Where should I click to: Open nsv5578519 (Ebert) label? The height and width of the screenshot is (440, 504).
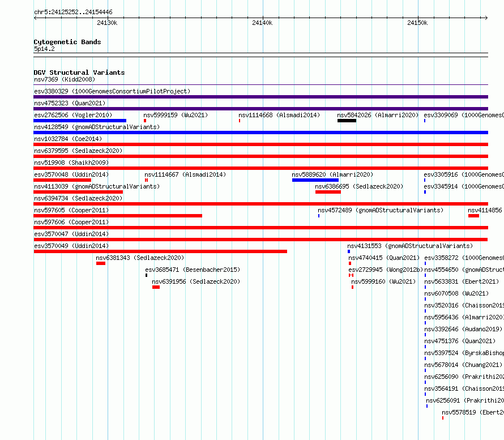pyautogui.click(x=472, y=412)
